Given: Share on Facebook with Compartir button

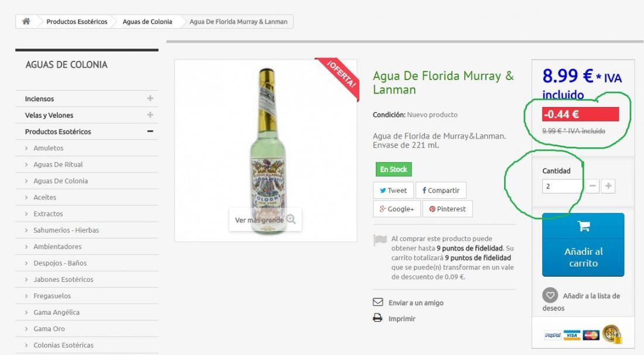Looking at the screenshot, I should [x=441, y=191].
